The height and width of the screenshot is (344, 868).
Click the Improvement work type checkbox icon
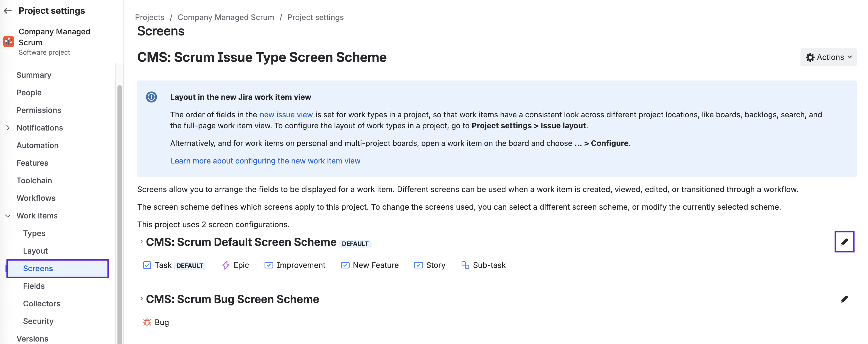tap(269, 265)
